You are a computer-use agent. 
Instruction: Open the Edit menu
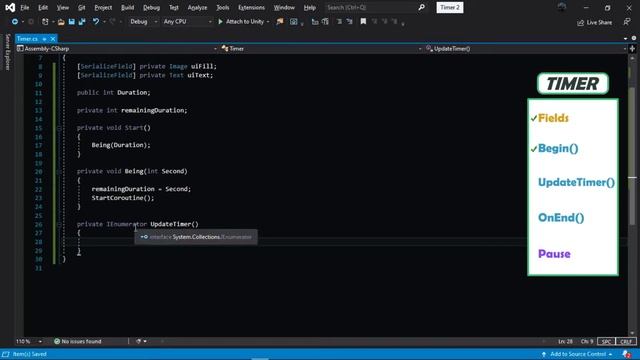[x=43, y=7]
